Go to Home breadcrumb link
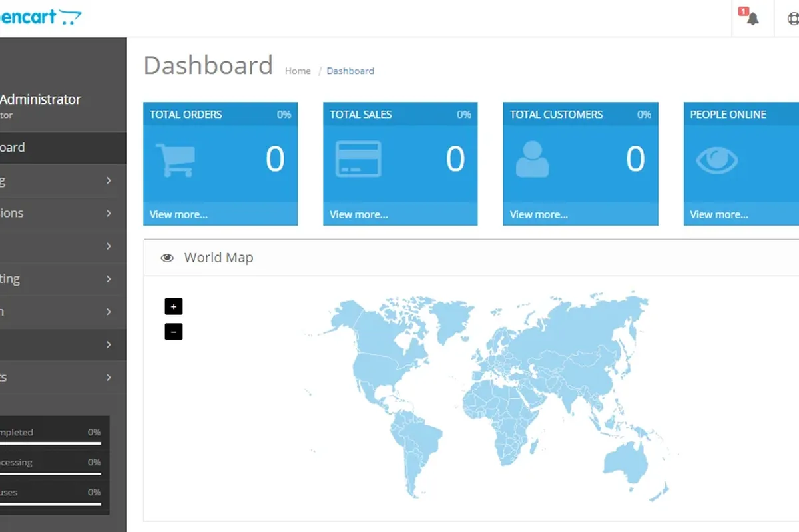 [298, 71]
